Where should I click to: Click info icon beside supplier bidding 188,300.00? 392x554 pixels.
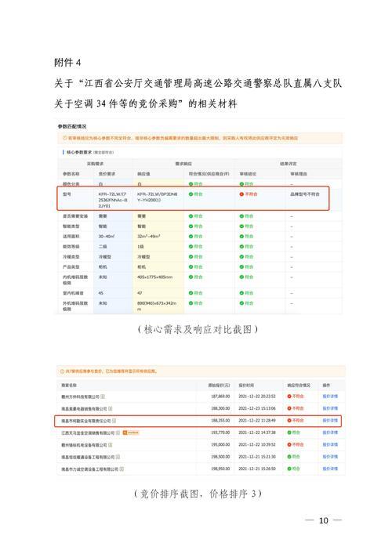coord(111,408)
